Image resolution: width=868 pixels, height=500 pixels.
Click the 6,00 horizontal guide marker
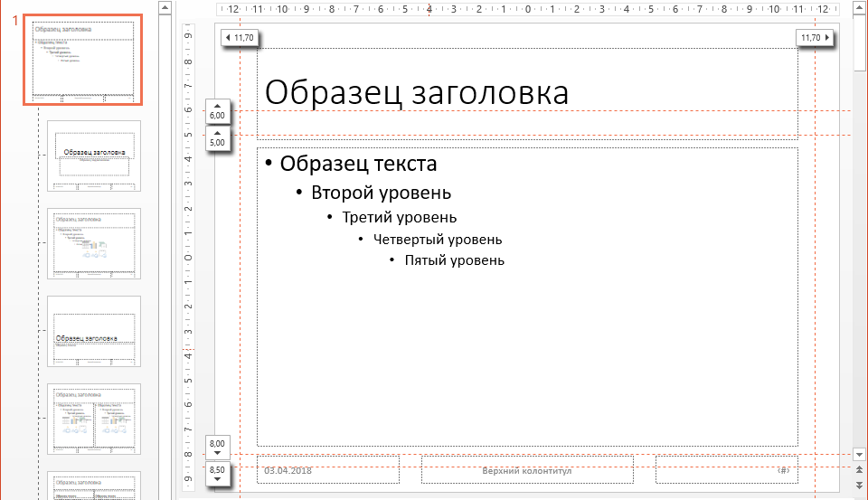[x=218, y=111]
